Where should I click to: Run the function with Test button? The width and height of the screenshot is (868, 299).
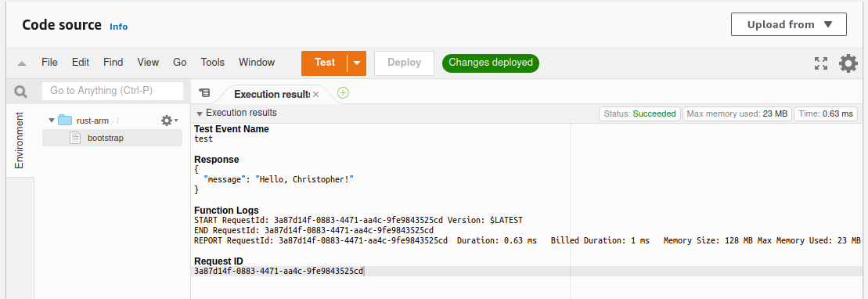tap(324, 63)
